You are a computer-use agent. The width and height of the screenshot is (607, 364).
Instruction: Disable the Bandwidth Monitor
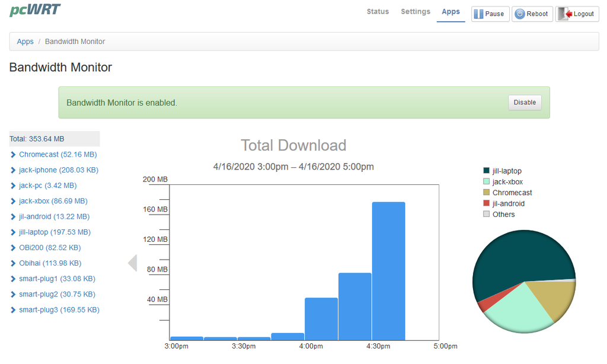click(x=525, y=103)
